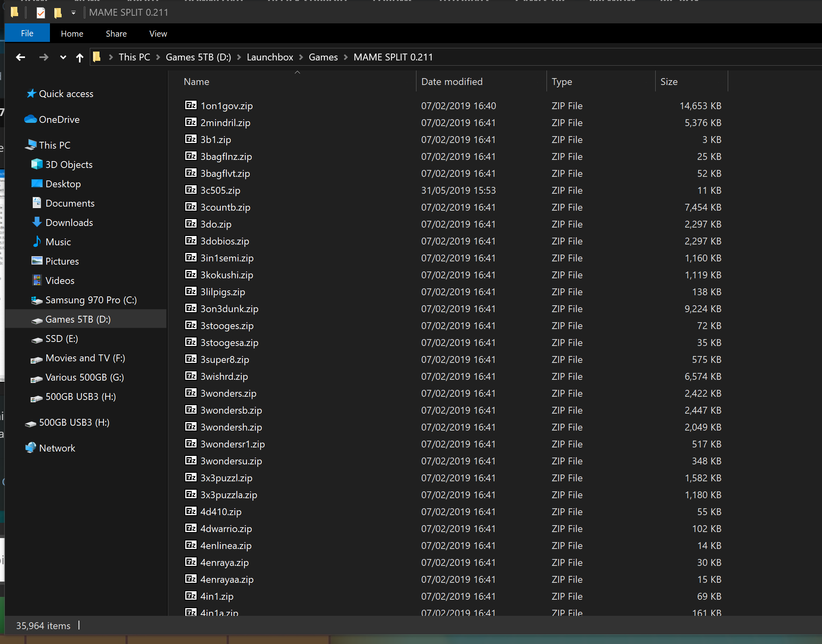Screen dimensions: 822x644
Task: Click MAME SPLIT 0.211 breadcrumb
Action: click(393, 57)
